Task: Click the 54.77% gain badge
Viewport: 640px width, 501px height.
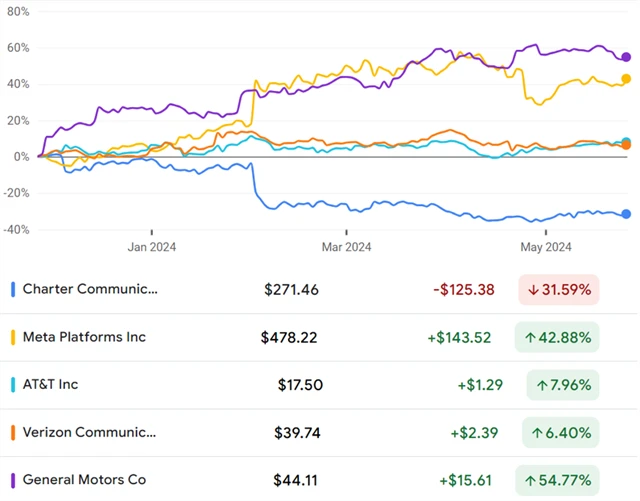Action: [x=558, y=480]
